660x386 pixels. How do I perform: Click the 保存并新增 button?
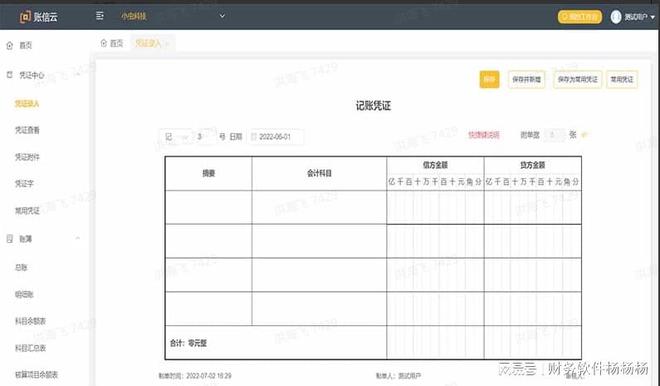526,79
